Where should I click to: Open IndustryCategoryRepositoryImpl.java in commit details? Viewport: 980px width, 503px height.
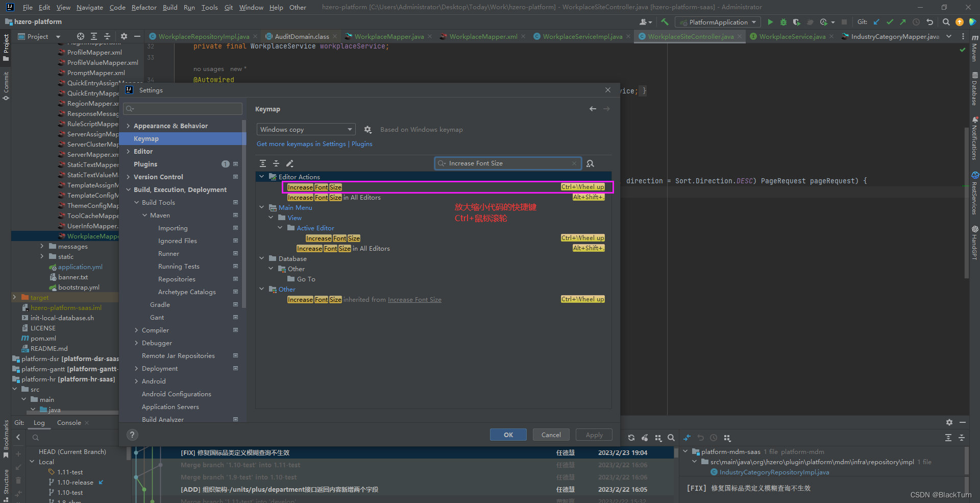point(774,472)
